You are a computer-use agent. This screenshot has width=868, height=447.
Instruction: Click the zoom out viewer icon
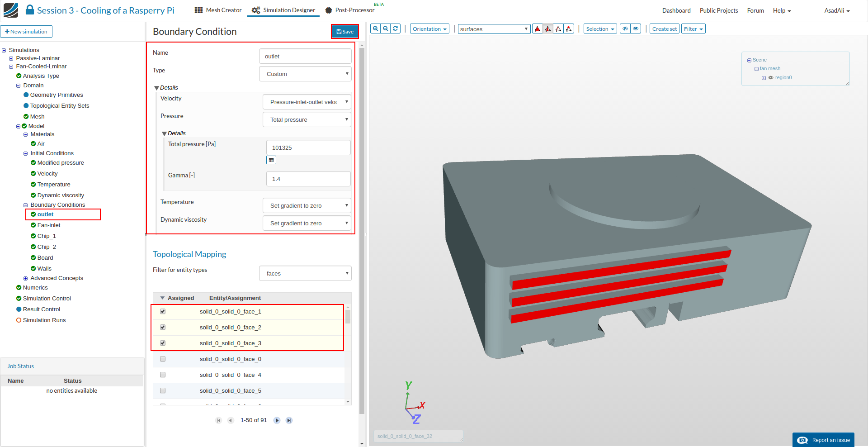386,29
